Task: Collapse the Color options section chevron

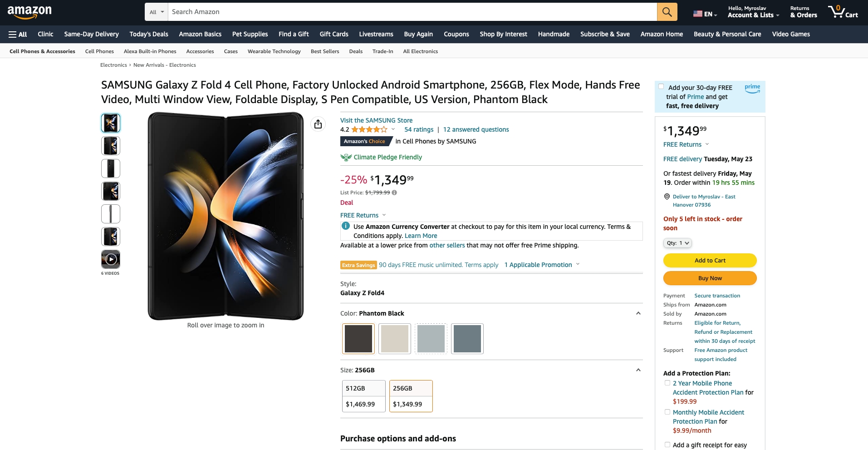Action: click(x=638, y=313)
